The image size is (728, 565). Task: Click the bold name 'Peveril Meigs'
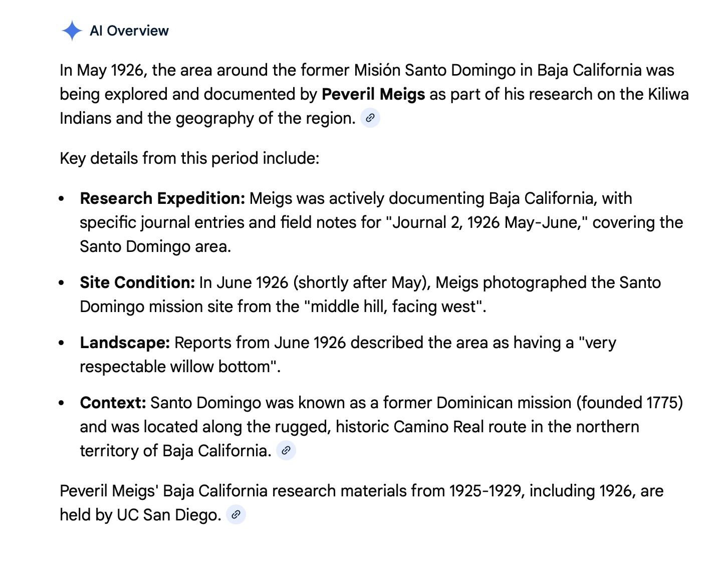pyautogui.click(x=373, y=94)
